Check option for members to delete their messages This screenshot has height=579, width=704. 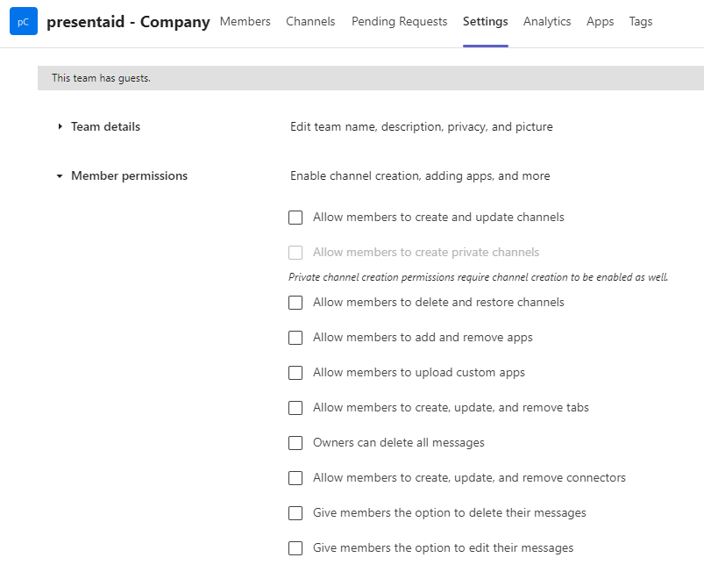pyautogui.click(x=295, y=513)
